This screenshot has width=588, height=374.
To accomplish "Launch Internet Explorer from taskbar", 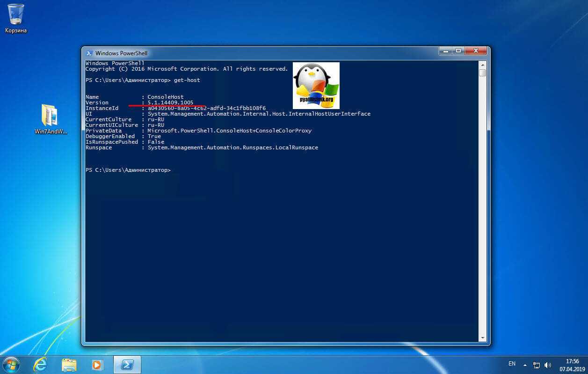I will [x=41, y=365].
